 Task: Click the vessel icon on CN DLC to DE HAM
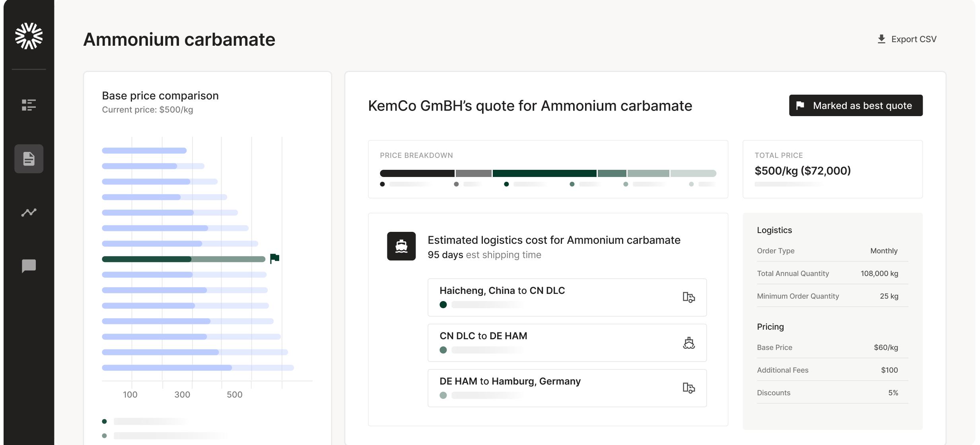(x=688, y=343)
